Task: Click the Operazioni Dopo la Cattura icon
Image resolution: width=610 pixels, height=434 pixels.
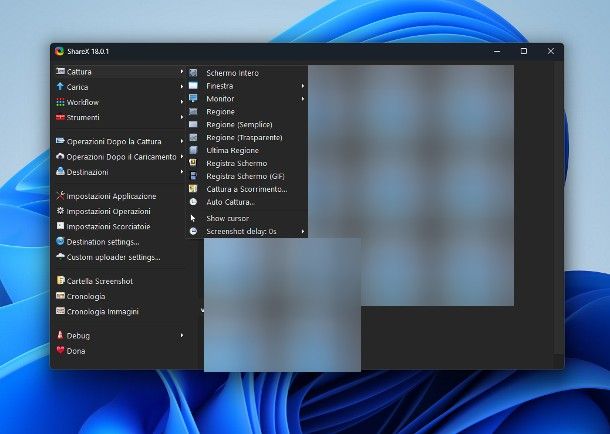Action: 60,141
